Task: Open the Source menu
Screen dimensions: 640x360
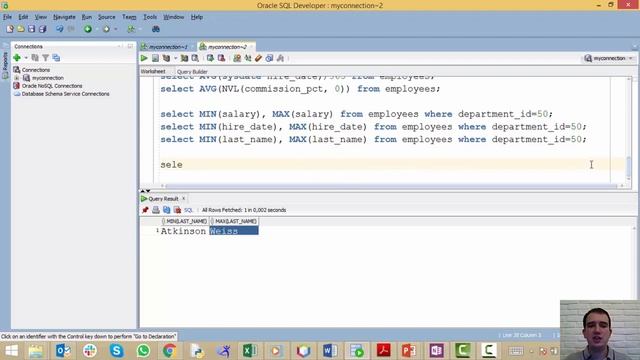Action: [107, 17]
